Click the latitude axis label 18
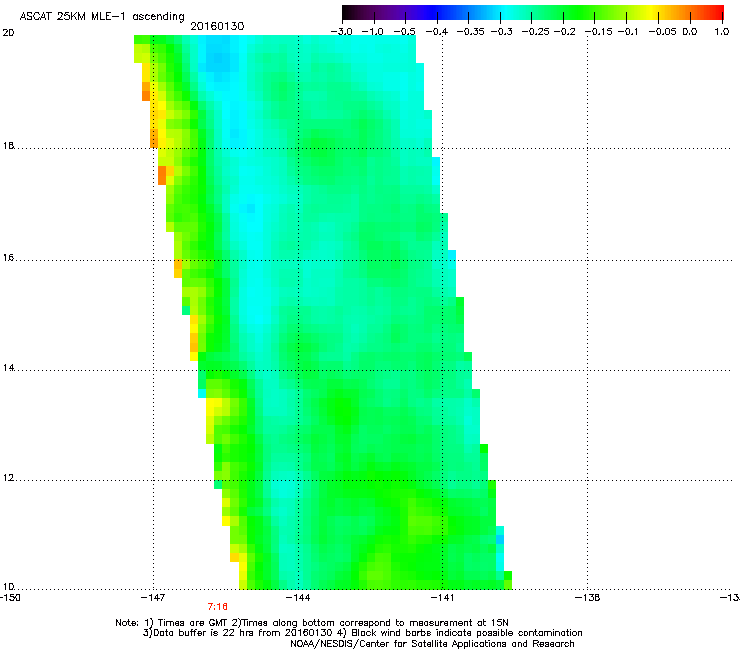The width and height of the screenshot is (740, 650). click(x=8, y=145)
